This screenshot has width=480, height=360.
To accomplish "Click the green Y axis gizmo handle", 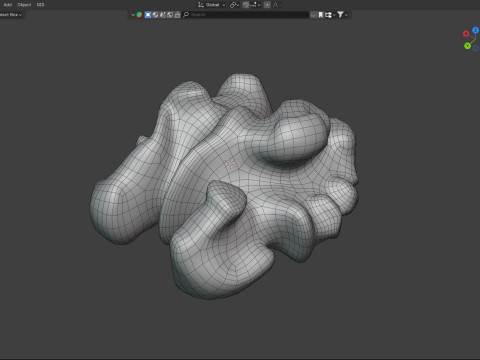I will (467, 46).
